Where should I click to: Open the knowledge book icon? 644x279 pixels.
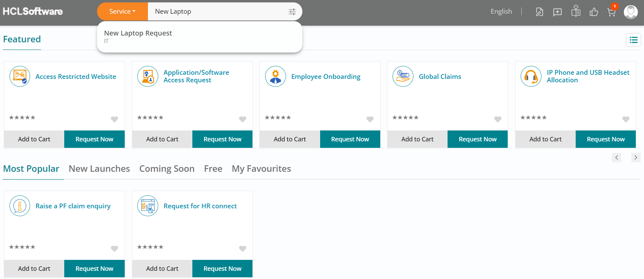point(576,12)
